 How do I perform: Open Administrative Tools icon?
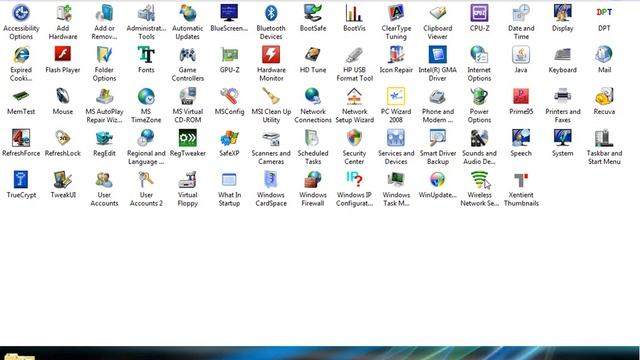[x=146, y=13]
